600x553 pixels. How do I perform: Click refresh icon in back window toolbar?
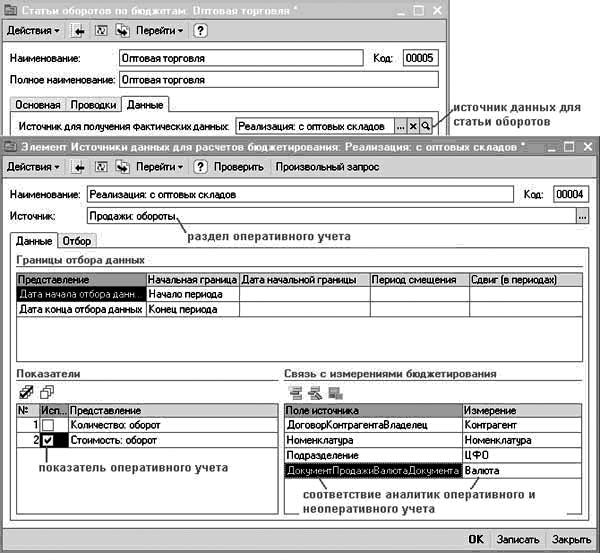pyautogui.click(x=101, y=31)
